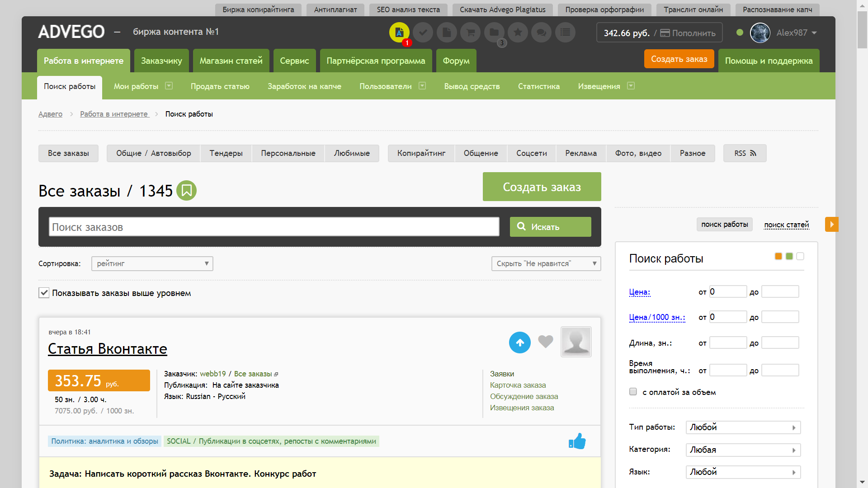The width and height of the screenshot is (868, 488).
Task: Open Заработок на капче in submenu
Action: 304,86
